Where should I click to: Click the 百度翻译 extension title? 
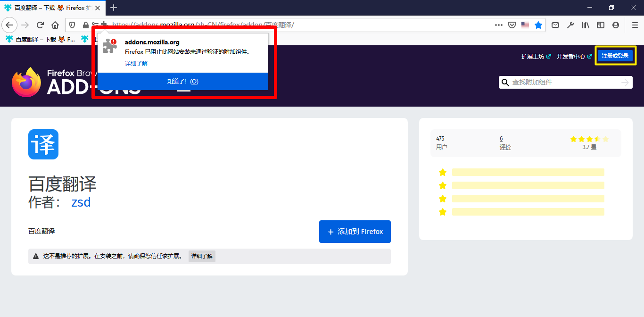click(x=62, y=184)
